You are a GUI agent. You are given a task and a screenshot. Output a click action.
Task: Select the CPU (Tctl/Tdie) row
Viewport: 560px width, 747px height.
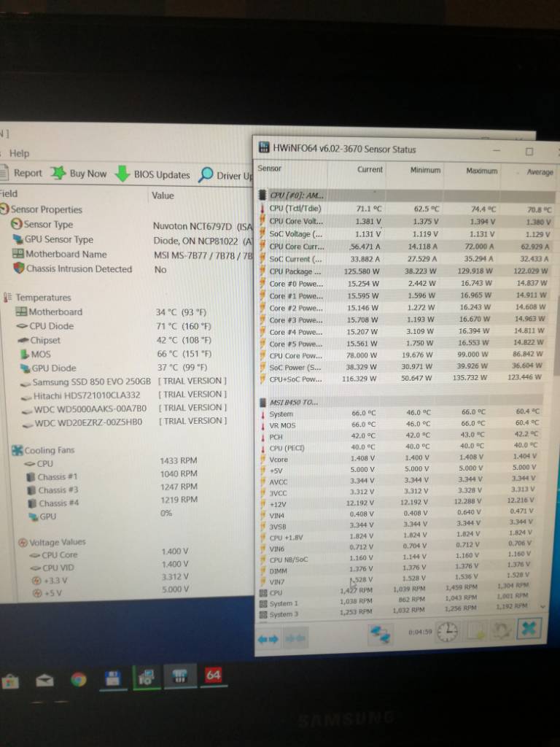tap(406, 209)
